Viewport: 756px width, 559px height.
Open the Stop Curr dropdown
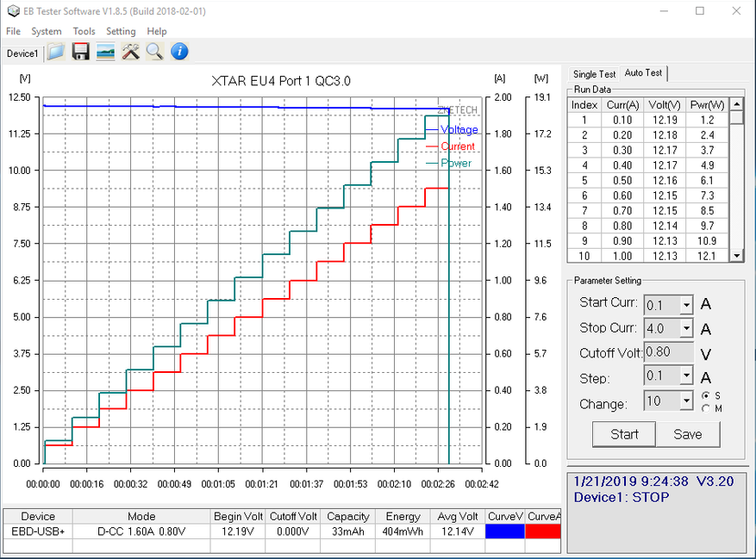686,329
